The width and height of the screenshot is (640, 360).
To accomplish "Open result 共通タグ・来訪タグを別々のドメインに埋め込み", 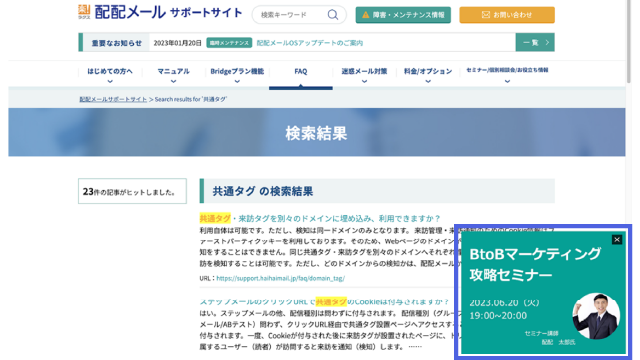I will point(320,218).
